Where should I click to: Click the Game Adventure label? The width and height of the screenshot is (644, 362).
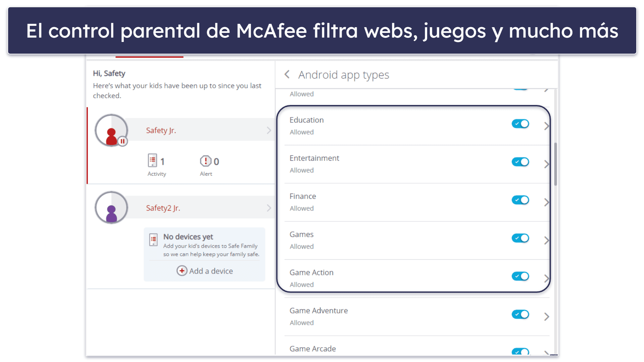318,311
